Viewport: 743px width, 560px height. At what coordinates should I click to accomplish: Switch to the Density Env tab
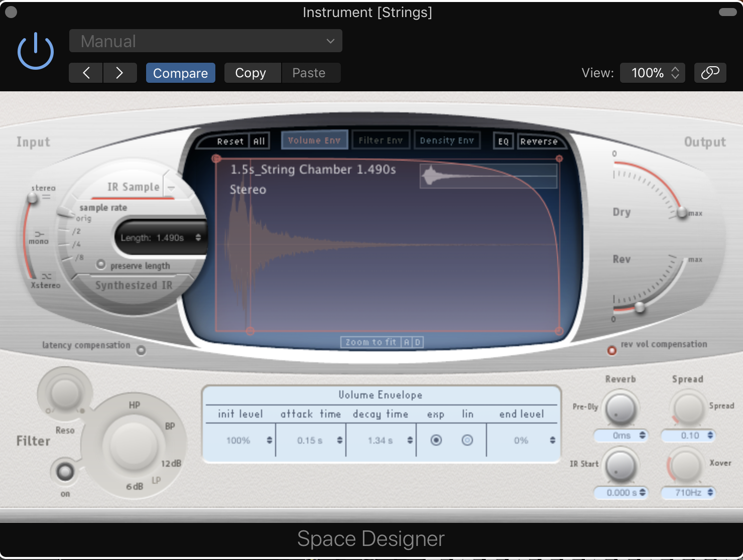pos(447,141)
